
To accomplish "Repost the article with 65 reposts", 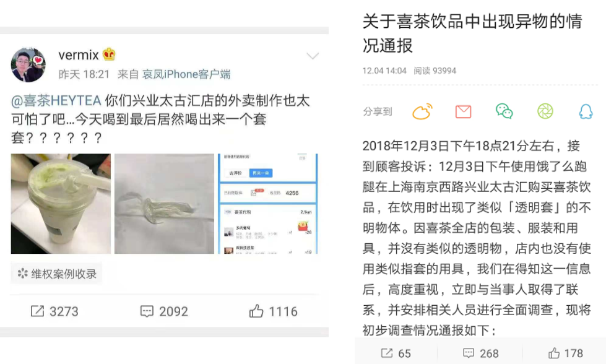I will pos(396,353).
